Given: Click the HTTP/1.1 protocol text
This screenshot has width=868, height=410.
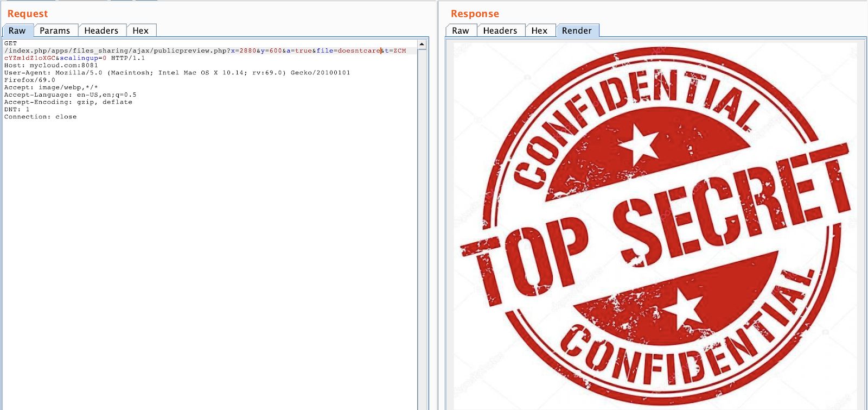Looking at the screenshot, I should click(x=128, y=58).
